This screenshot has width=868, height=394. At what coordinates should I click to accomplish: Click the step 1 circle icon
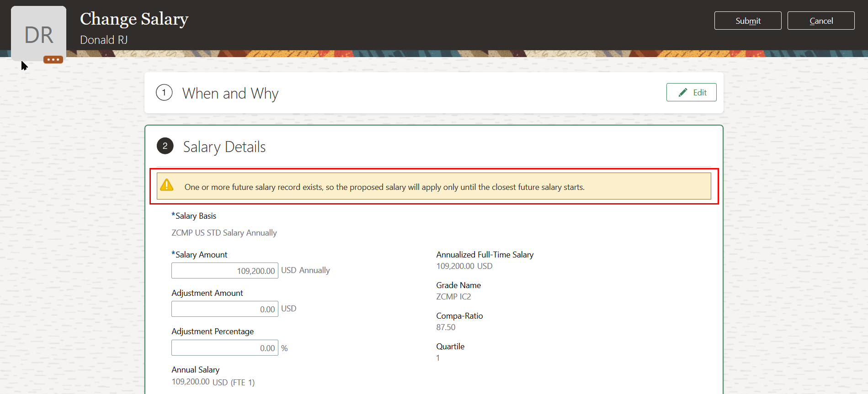point(164,92)
